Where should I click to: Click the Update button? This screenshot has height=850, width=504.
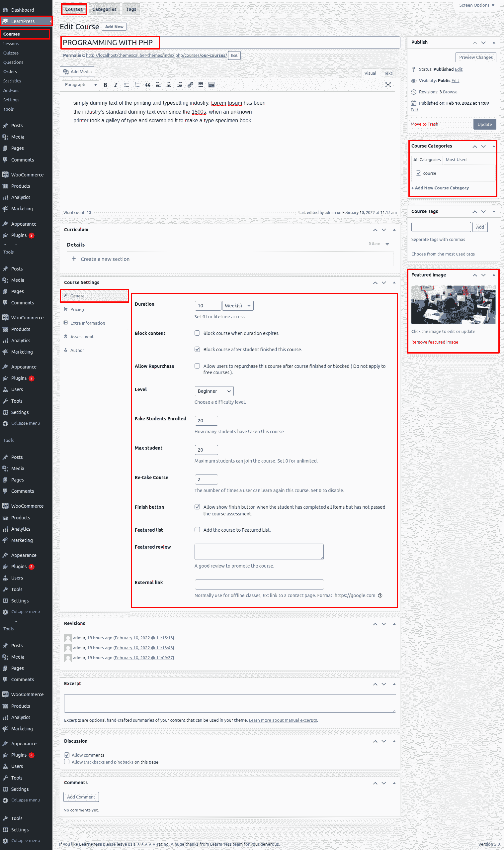point(485,124)
